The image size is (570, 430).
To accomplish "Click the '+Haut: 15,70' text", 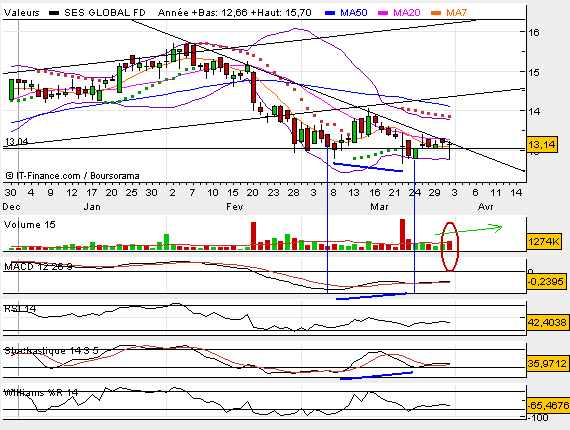I will [281, 13].
